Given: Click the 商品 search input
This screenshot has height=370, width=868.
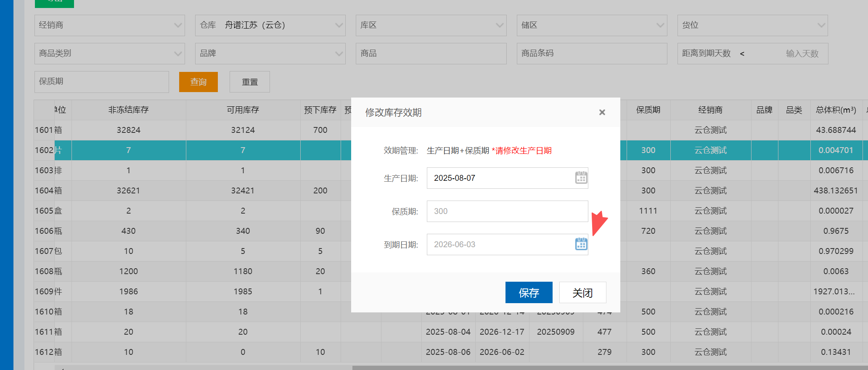Looking at the screenshot, I should pyautogui.click(x=431, y=53).
